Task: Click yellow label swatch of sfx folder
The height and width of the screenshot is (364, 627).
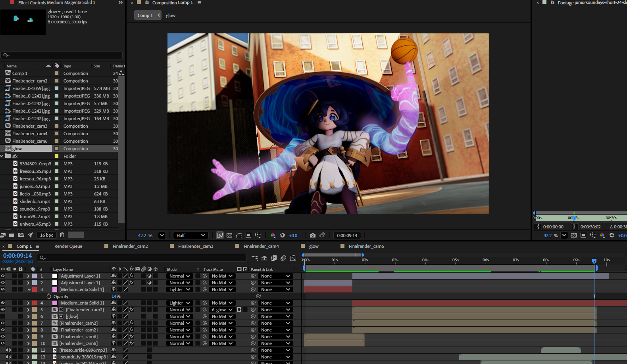Action: pyautogui.click(x=56, y=156)
